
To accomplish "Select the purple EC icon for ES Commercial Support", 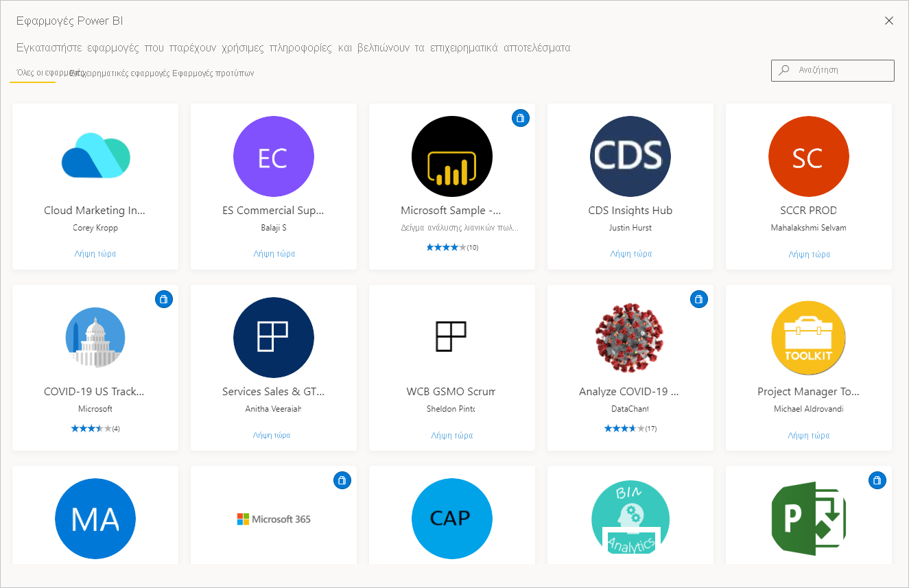I will [x=274, y=156].
